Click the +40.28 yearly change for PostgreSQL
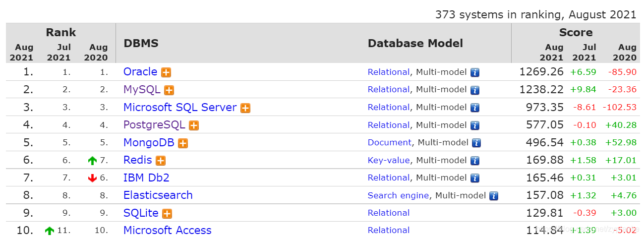 [x=621, y=125]
